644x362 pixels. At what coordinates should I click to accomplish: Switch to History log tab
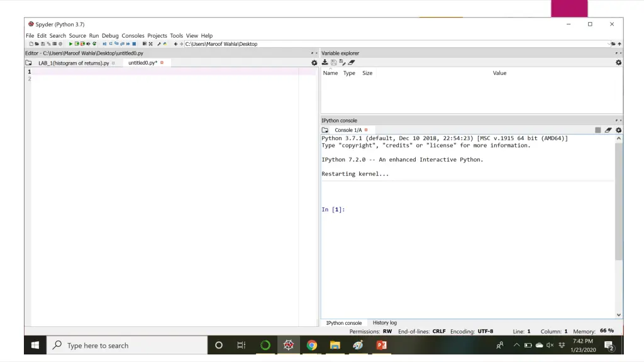coord(385,322)
